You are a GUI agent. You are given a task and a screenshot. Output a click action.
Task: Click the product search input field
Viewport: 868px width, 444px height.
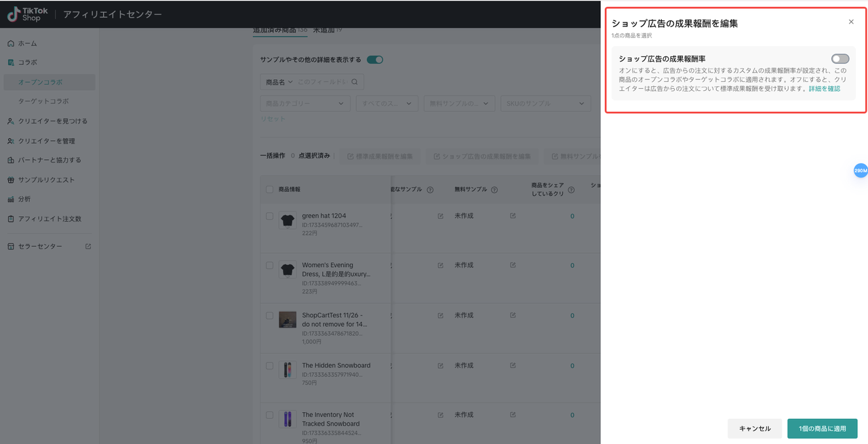322,82
